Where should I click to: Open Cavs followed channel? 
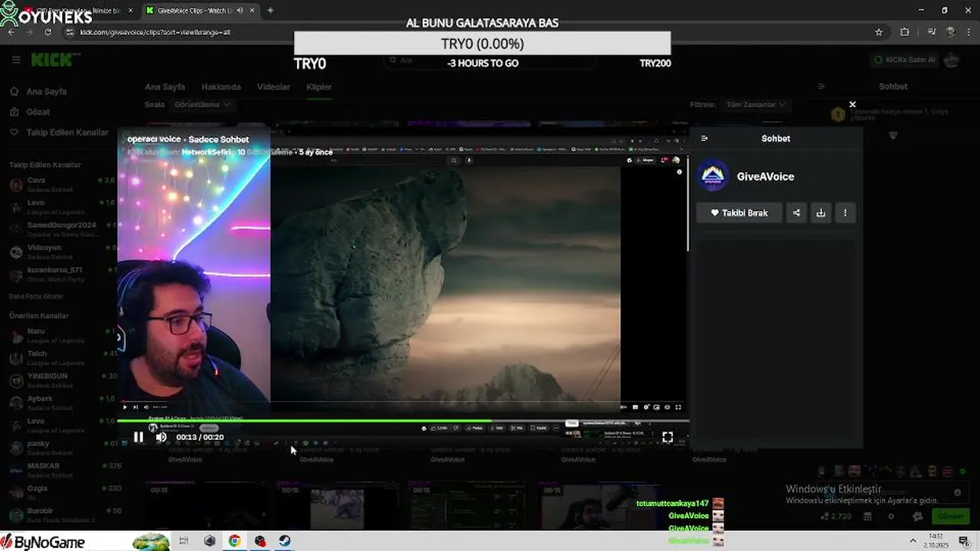(x=61, y=184)
